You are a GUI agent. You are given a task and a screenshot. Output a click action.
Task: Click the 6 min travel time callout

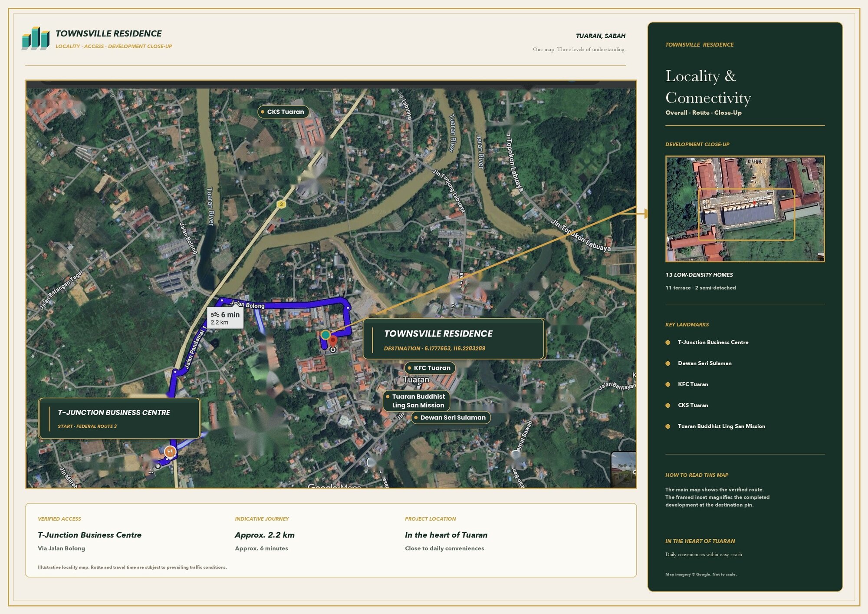[225, 318]
